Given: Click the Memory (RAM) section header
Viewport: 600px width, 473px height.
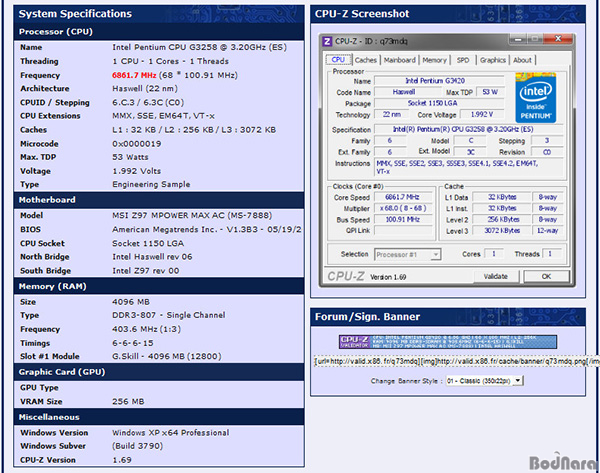Looking at the screenshot, I should click(159, 286).
